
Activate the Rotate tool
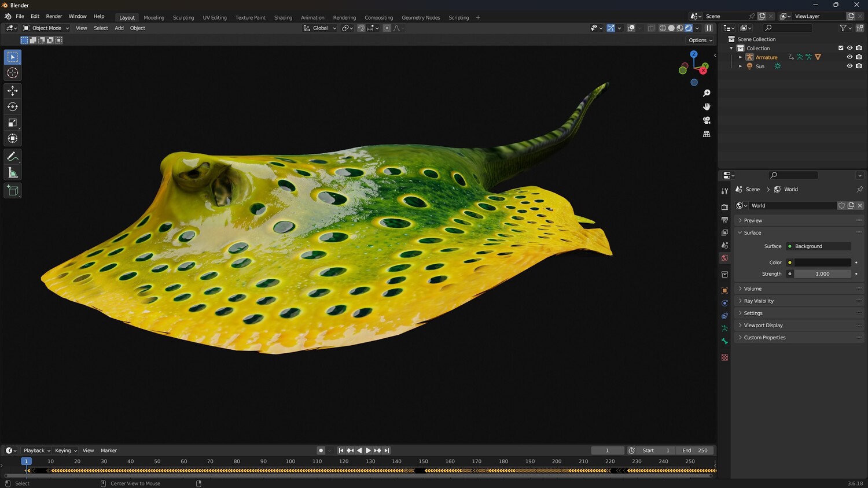pyautogui.click(x=13, y=107)
